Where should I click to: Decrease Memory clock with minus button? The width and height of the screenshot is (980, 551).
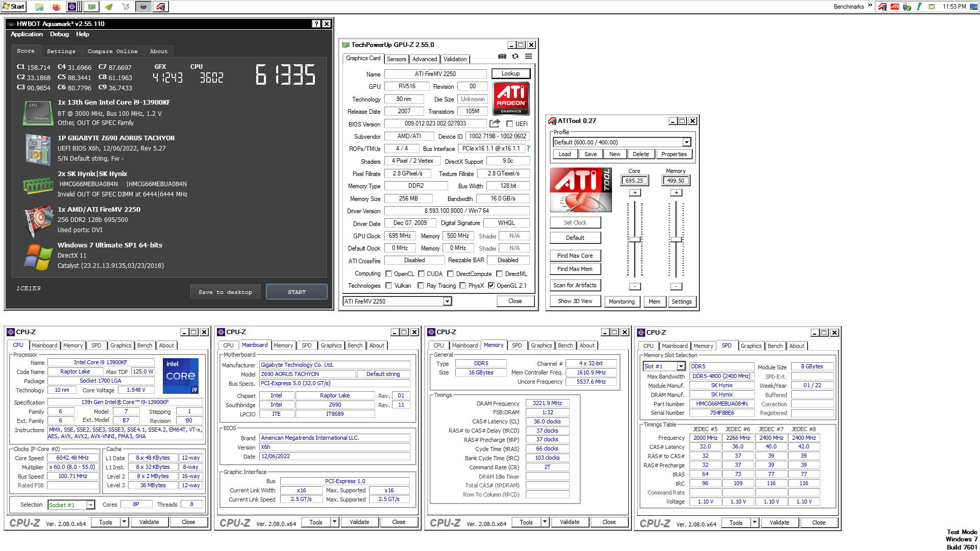(x=676, y=287)
